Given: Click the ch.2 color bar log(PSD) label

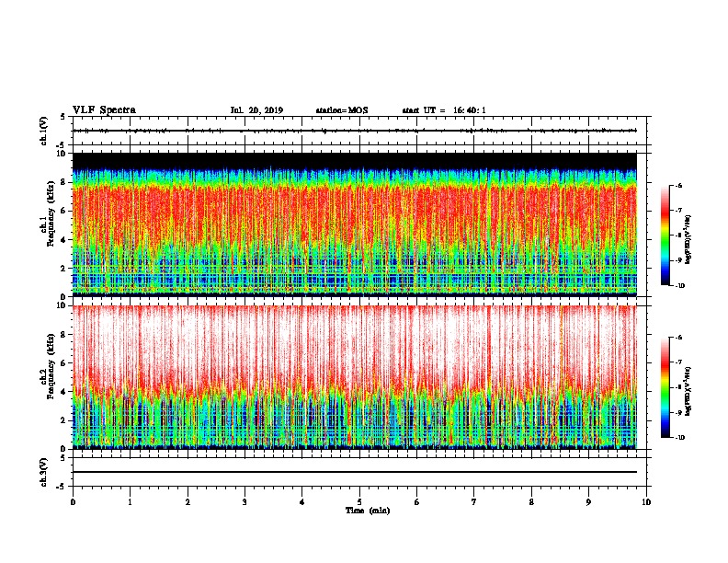Looking at the screenshot, I should (x=688, y=391).
